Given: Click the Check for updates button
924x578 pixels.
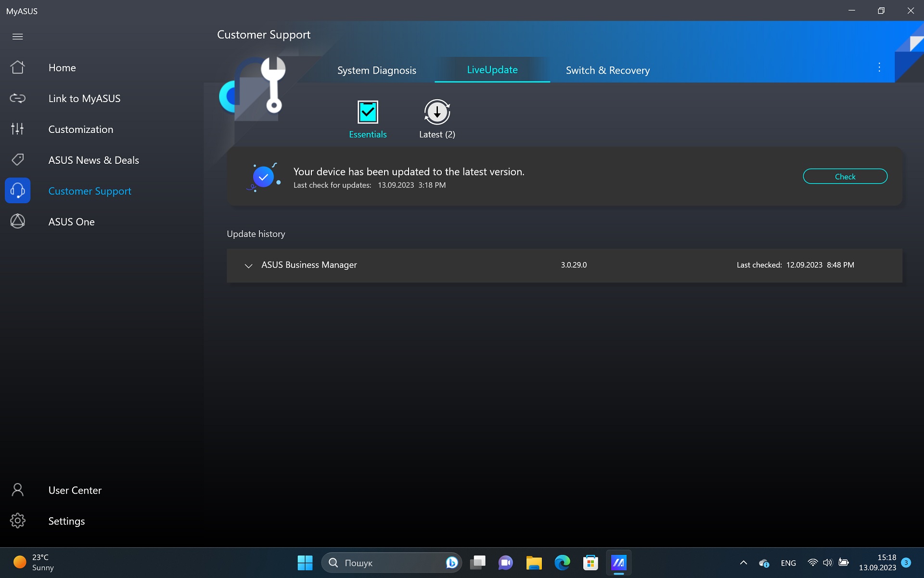Looking at the screenshot, I should (845, 176).
